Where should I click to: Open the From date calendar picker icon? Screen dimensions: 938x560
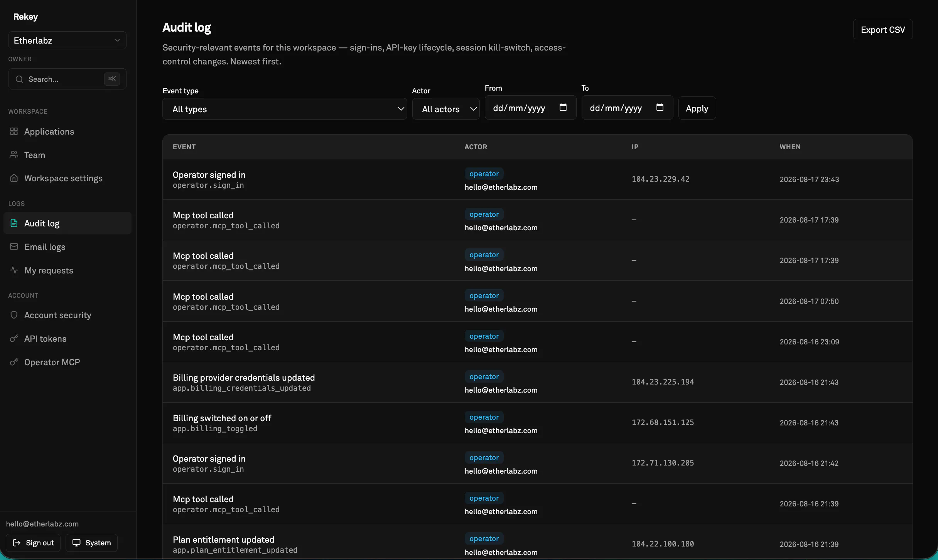point(563,107)
